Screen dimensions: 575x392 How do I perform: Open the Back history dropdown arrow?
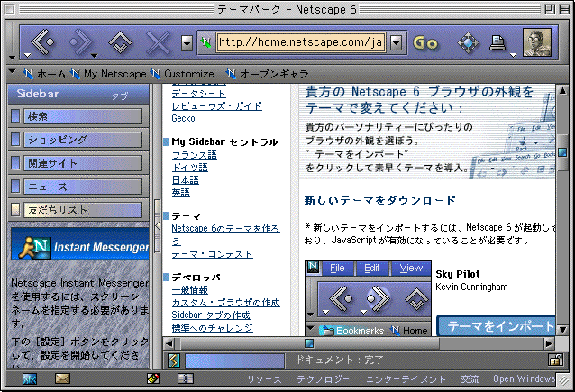[x=28, y=55]
